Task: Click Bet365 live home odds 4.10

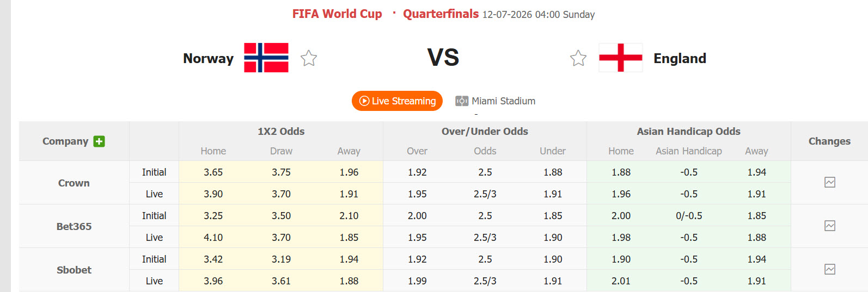Action: coord(213,238)
